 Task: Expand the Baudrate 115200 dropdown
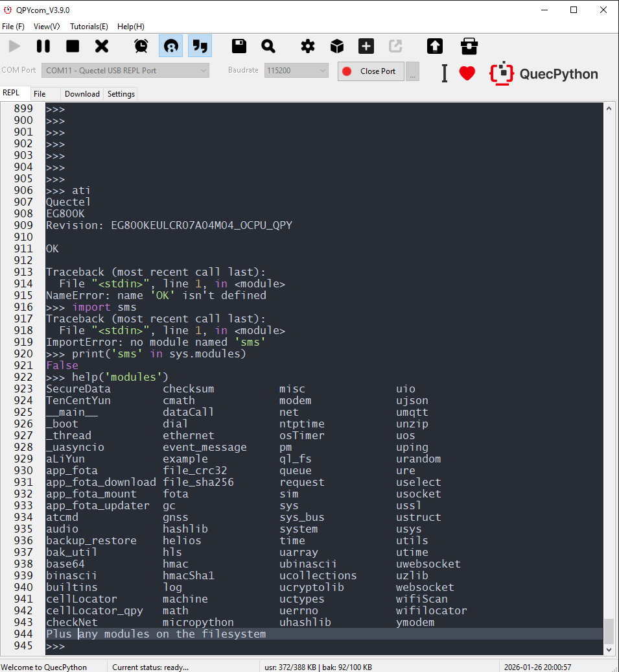tap(296, 71)
